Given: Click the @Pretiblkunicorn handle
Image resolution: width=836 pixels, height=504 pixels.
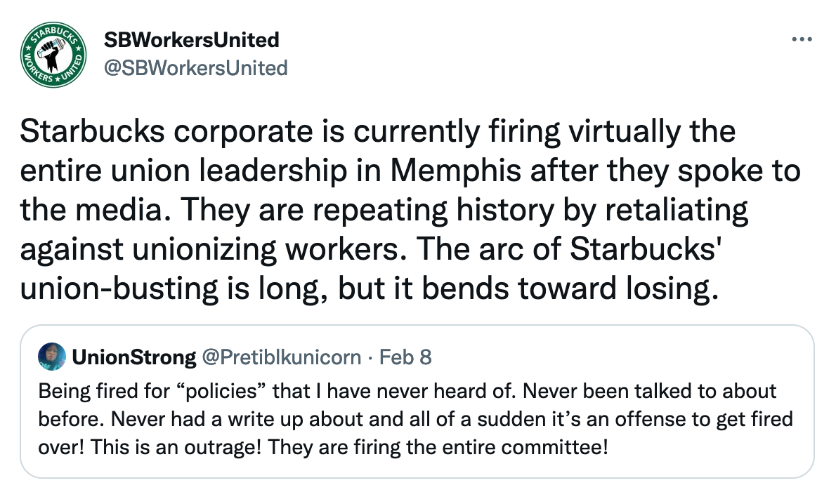Looking at the screenshot, I should tap(281, 357).
